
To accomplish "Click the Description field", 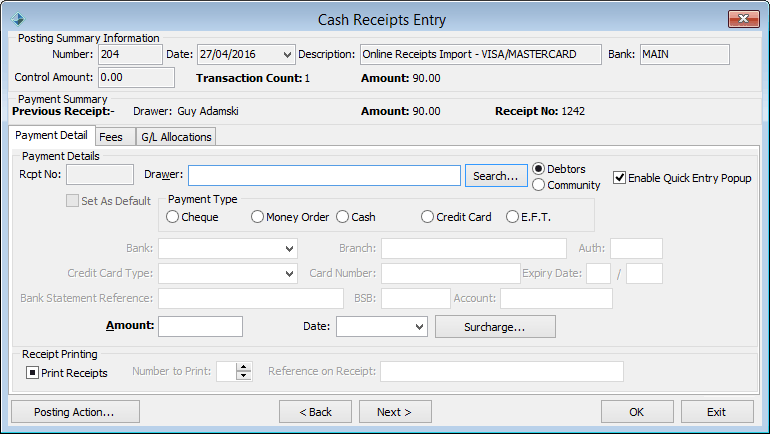I will pos(480,54).
